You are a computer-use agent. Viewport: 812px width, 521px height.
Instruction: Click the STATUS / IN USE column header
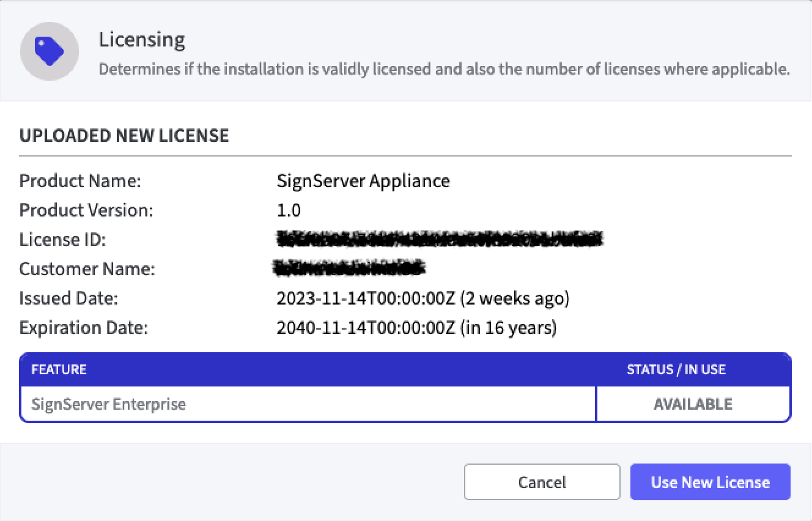coord(676,369)
